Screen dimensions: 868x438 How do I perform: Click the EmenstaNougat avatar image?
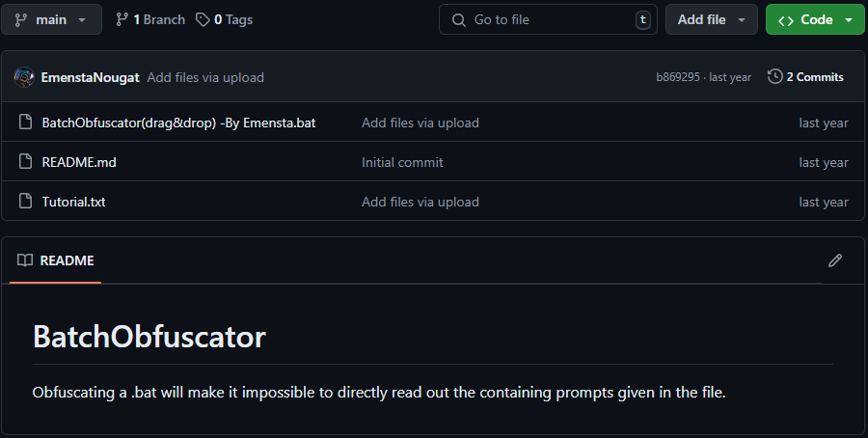(x=24, y=77)
